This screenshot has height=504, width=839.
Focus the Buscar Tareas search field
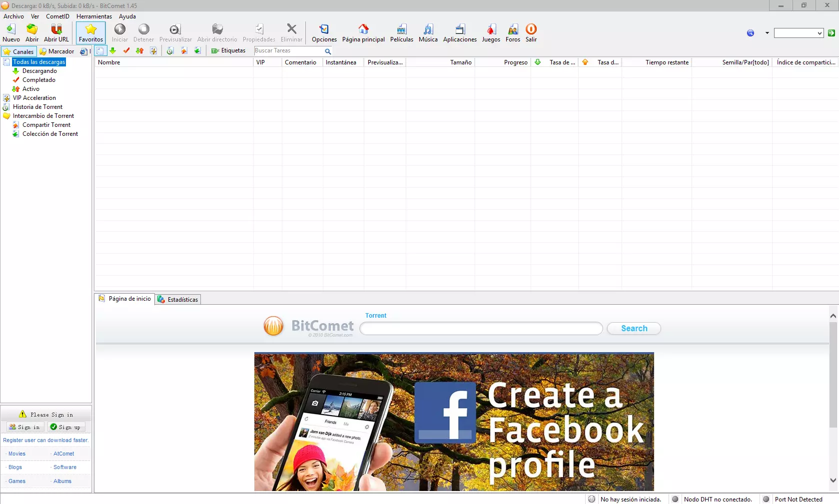coord(288,51)
